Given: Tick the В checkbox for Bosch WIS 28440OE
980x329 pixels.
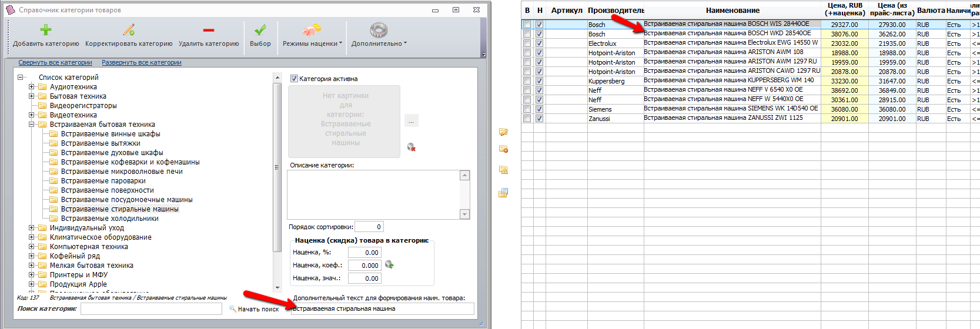Looking at the screenshot, I should pos(527,25).
